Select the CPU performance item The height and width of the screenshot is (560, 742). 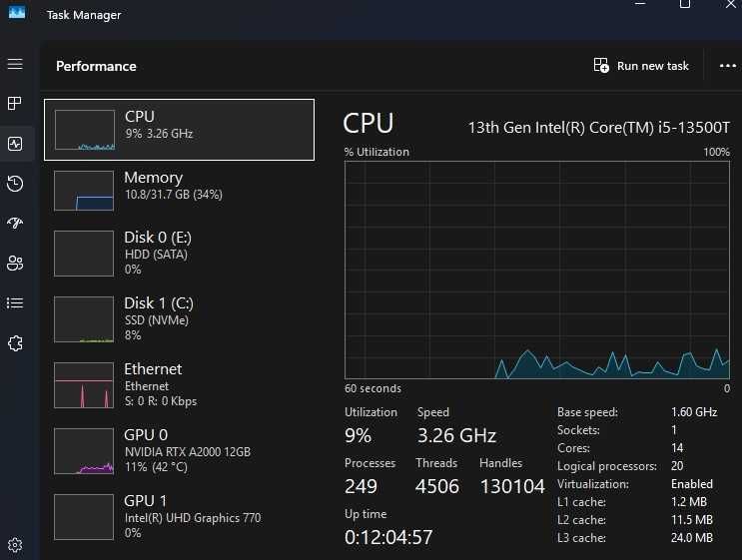(x=179, y=130)
